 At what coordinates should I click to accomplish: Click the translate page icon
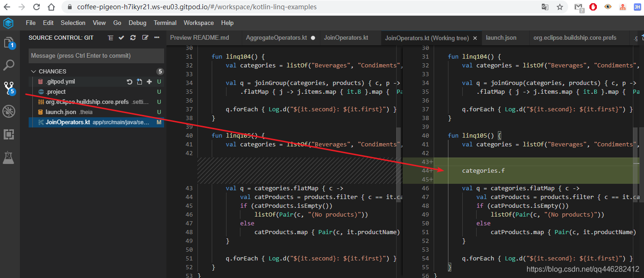545,7
